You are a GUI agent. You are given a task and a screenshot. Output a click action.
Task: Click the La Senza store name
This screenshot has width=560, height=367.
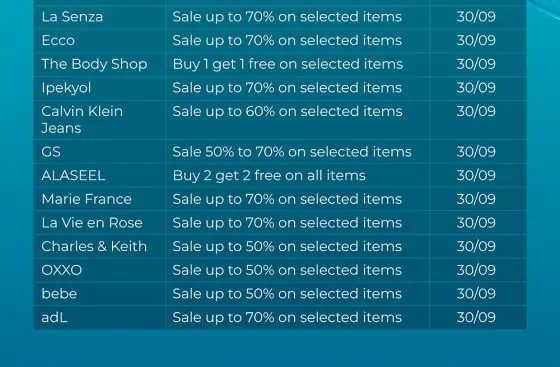pyautogui.click(x=72, y=17)
